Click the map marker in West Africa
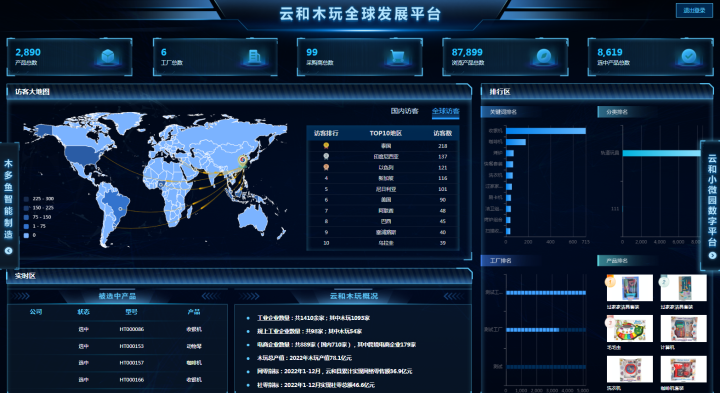The image size is (720, 393). click(161, 185)
